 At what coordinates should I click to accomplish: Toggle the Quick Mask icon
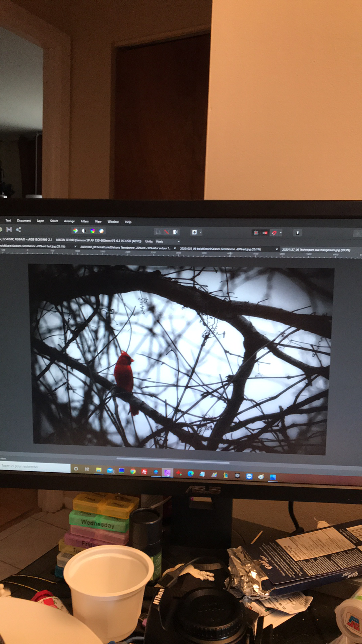click(194, 232)
